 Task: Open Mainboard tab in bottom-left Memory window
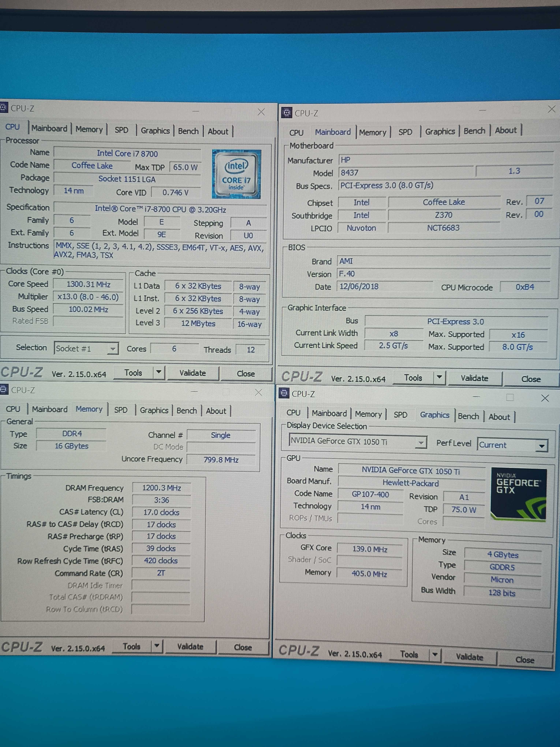click(50, 409)
